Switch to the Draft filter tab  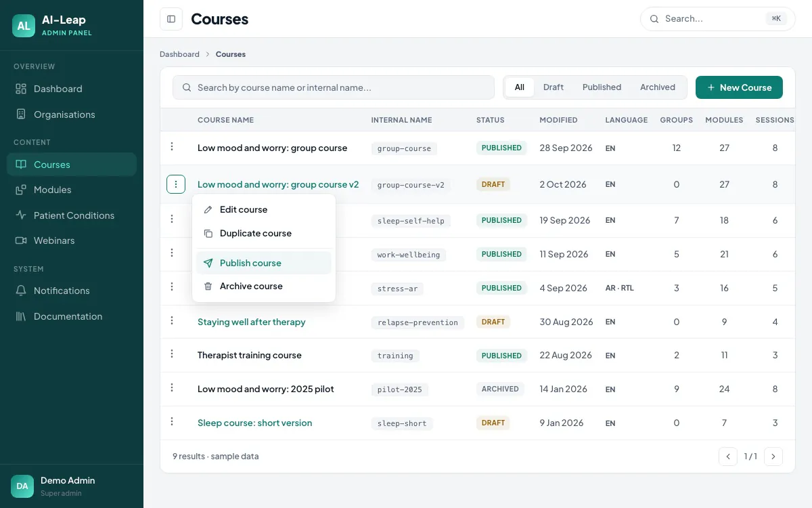point(554,87)
